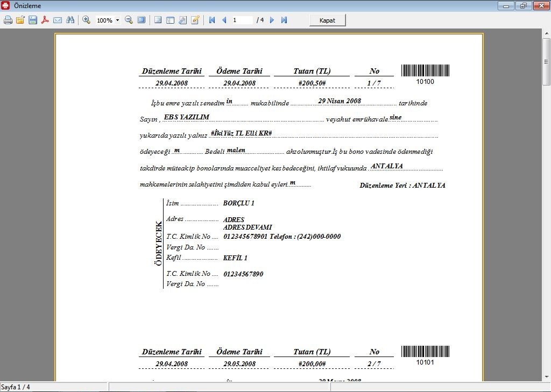The height and width of the screenshot is (392, 551).
Task: Click the amount text #200,00#
Action: click(x=312, y=364)
